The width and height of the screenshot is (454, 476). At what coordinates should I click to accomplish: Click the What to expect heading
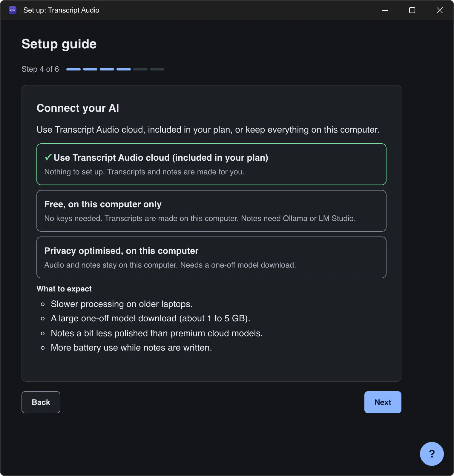point(64,289)
